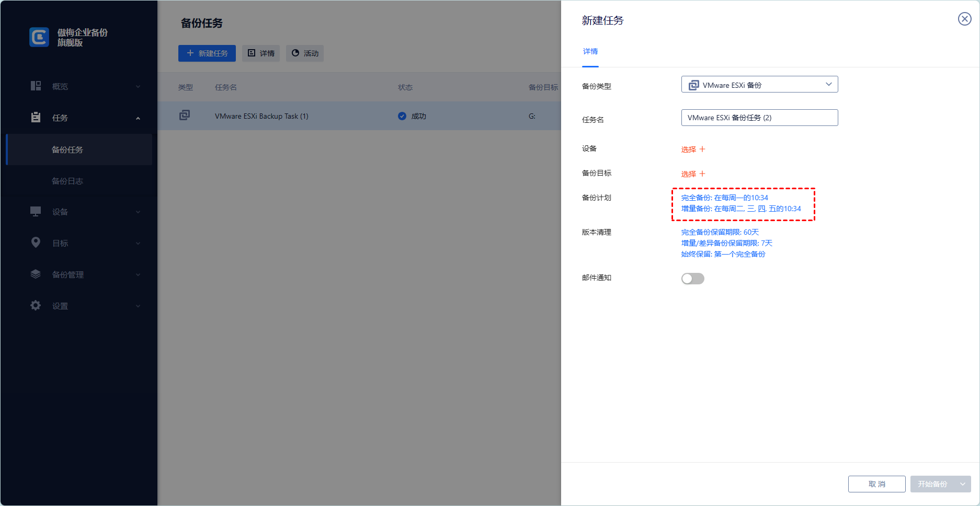Click the Overview (概览) dashboard icon
This screenshot has height=506, width=980.
[x=36, y=86]
